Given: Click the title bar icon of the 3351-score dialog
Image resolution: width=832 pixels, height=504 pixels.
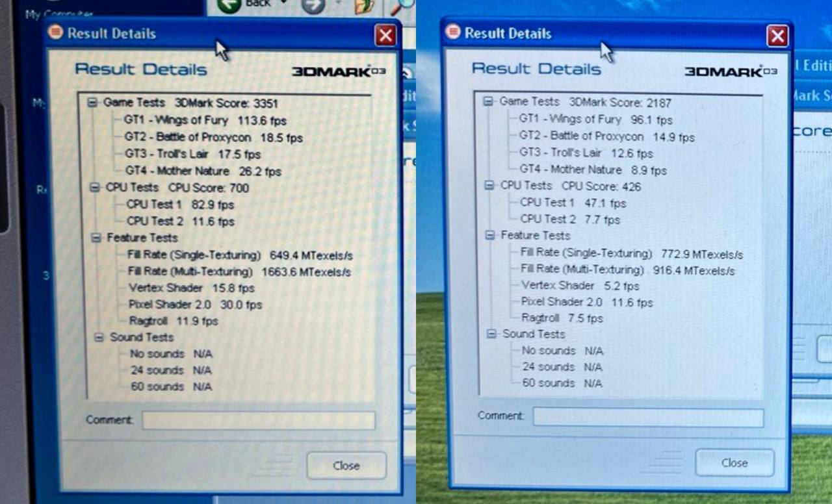Looking at the screenshot, I should point(55,32).
